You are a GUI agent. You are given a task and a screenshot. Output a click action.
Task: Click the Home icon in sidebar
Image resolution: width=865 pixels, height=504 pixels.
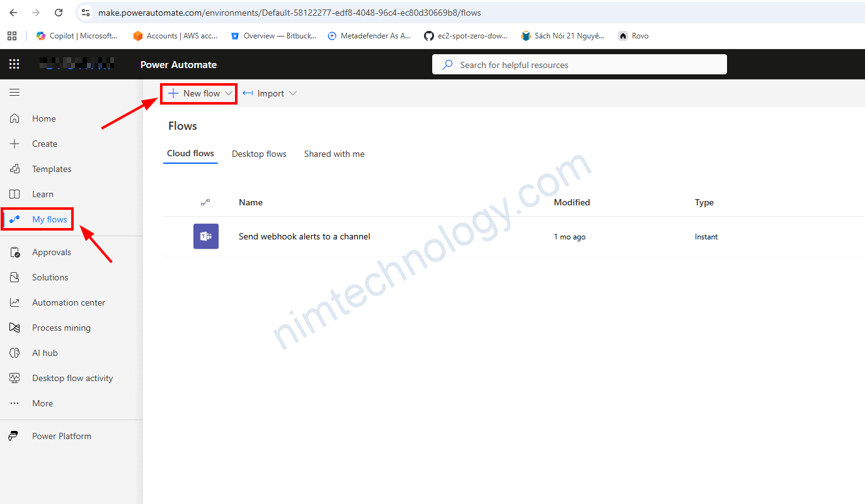pyautogui.click(x=14, y=118)
